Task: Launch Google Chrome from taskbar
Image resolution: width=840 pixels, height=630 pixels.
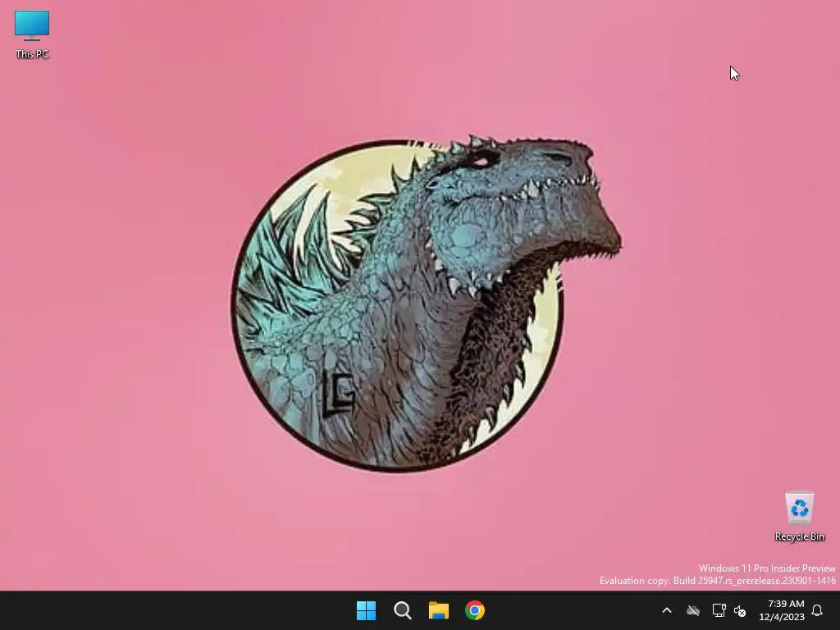Action: 475,610
